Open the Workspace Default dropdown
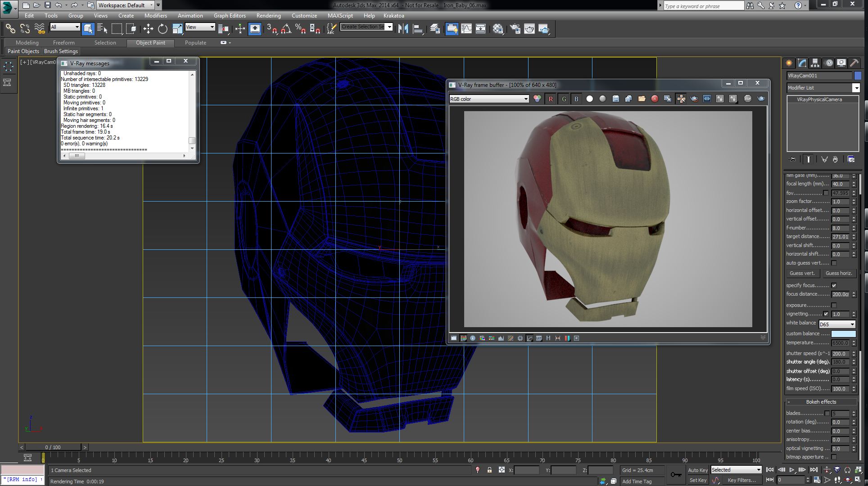The image size is (868, 486). [126, 5]
